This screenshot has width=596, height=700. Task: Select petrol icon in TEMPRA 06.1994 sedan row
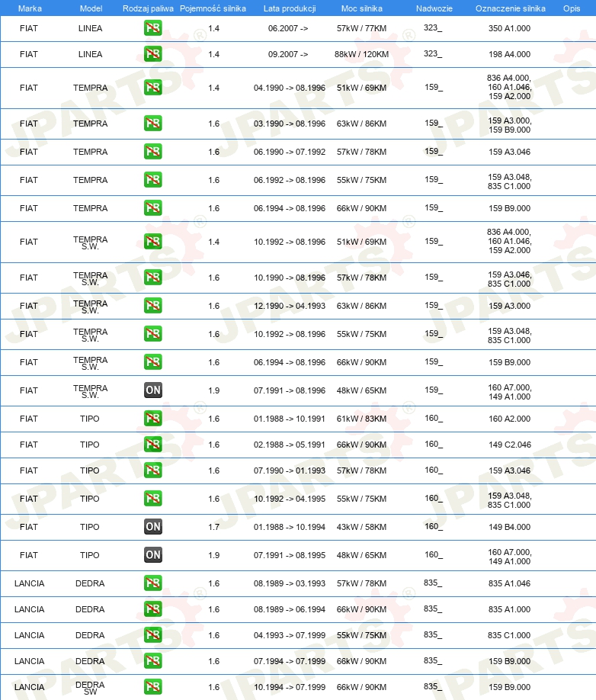(152, 208)
